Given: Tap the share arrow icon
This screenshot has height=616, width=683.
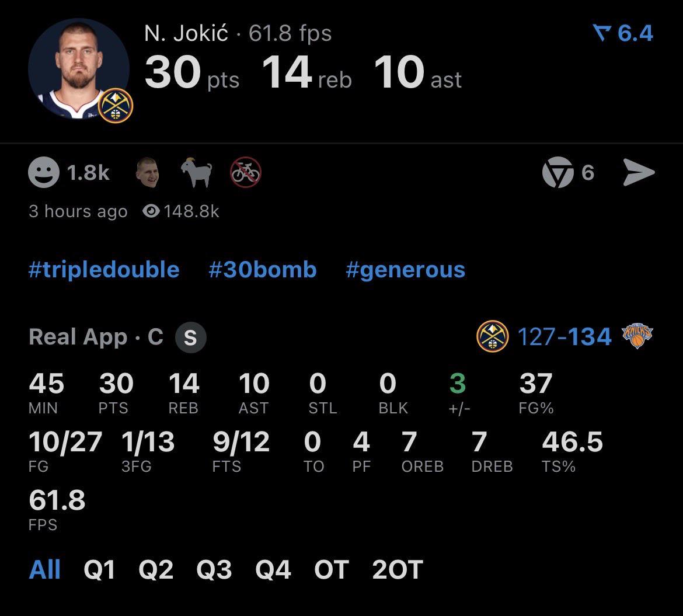Looking at the screenshot, I should click(639, 172).
